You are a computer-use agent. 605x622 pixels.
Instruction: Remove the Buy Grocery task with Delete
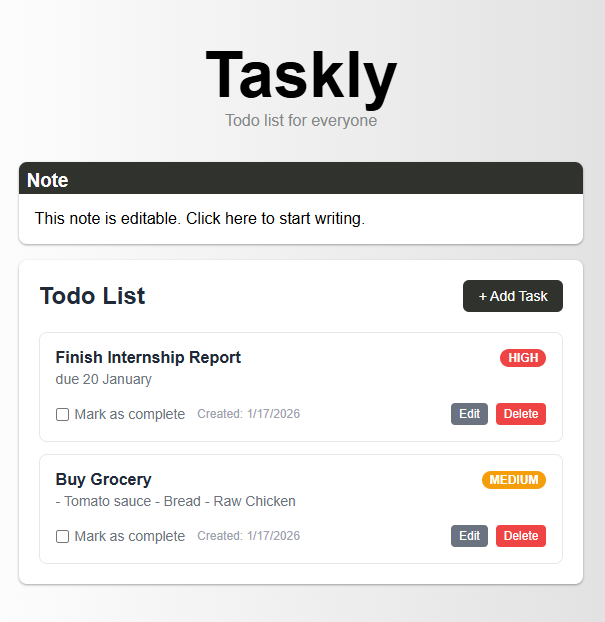click(520, 536)
